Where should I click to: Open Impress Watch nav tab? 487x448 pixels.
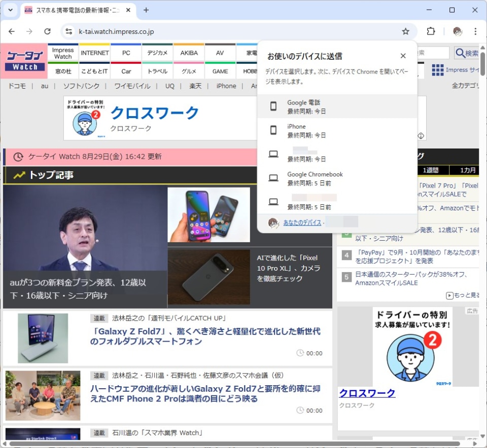(x=63, y=53)
